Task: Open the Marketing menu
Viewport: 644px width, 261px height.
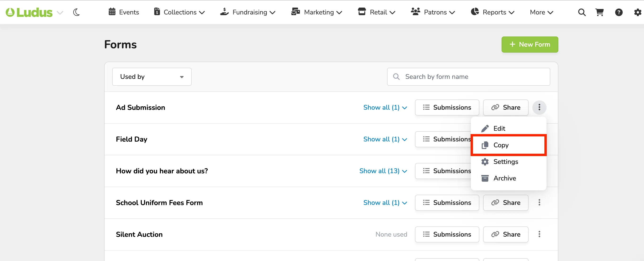Action: click(x=317, y=12)
